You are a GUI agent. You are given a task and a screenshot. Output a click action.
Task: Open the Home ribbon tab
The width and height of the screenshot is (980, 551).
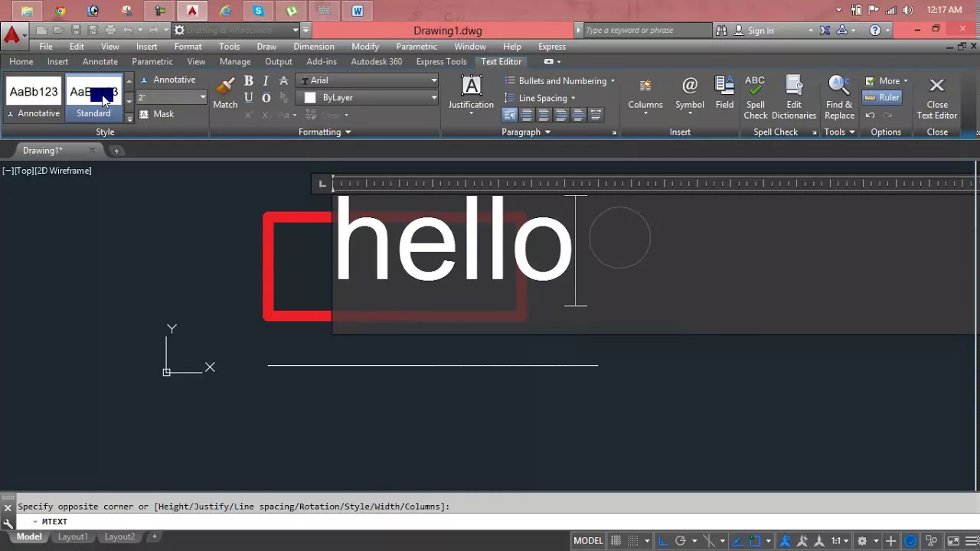point(21,61)
